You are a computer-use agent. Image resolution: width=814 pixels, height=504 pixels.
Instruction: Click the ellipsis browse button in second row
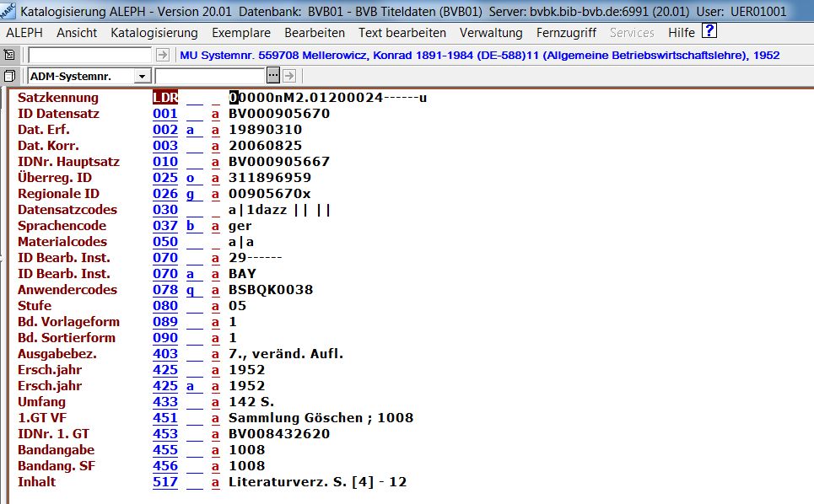point(272,76)
